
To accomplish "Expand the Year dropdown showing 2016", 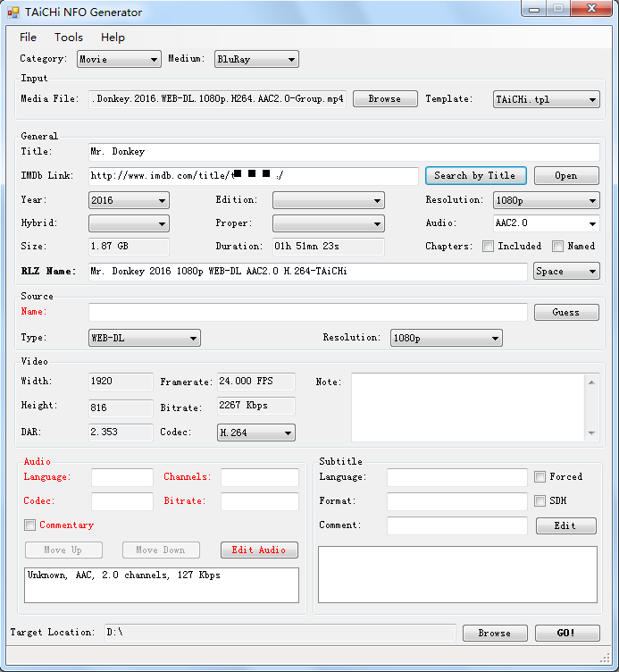I will (x=129, y=200).
